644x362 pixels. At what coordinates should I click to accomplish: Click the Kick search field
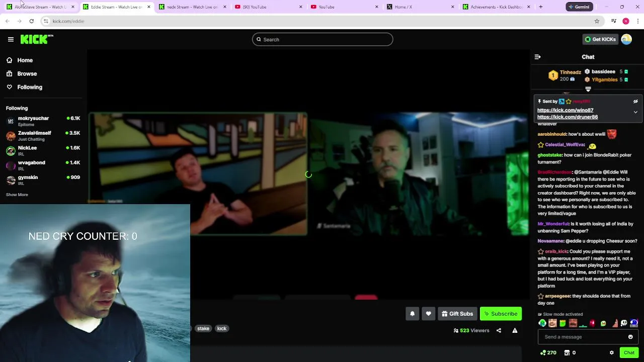[x=323, y=39]
